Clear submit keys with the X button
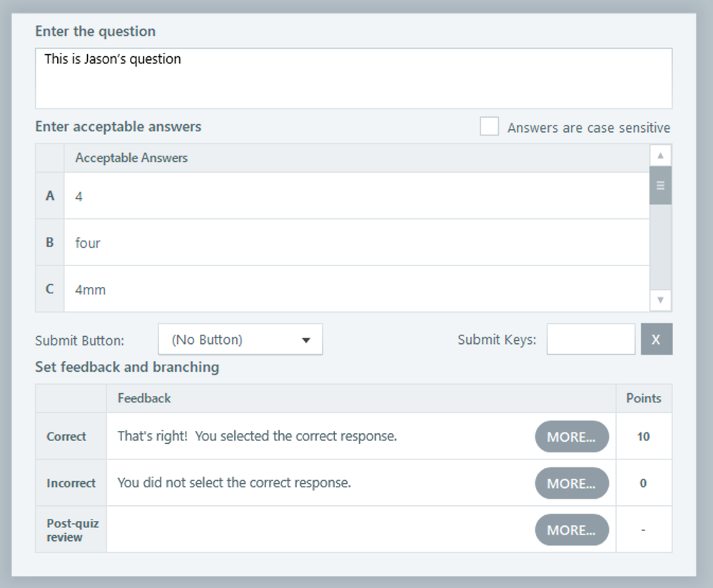 click(x=656, y=339)
